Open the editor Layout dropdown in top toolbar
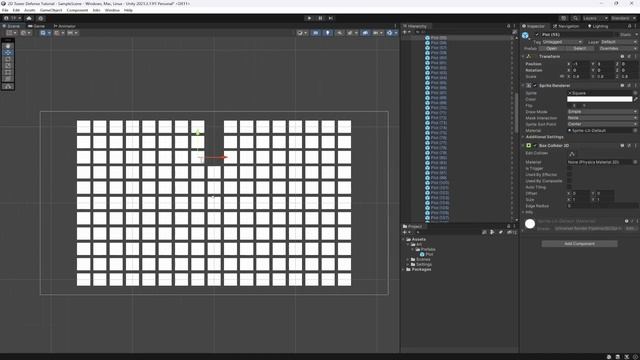 click(x=623, y=18)
